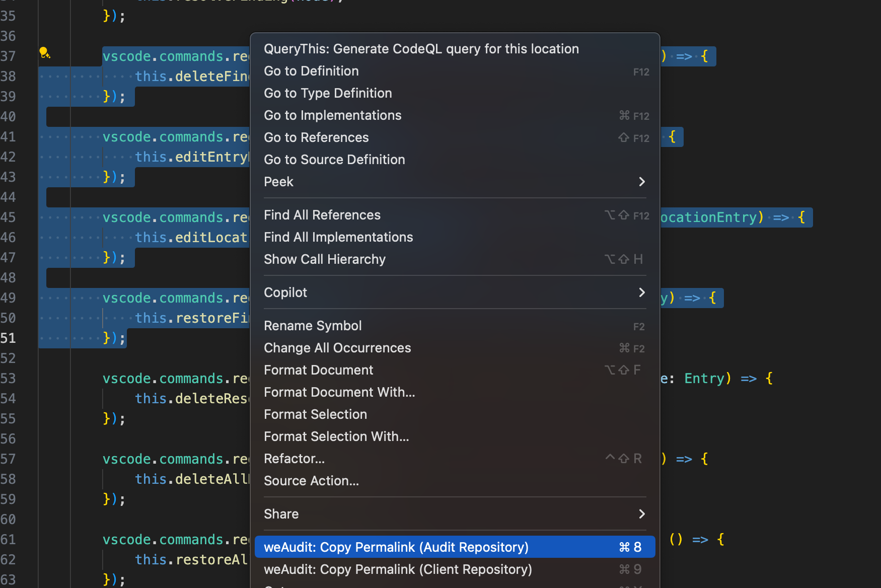Click the lightbulb code action icon
Screen dimensions: 881x588
coord(45,52)
